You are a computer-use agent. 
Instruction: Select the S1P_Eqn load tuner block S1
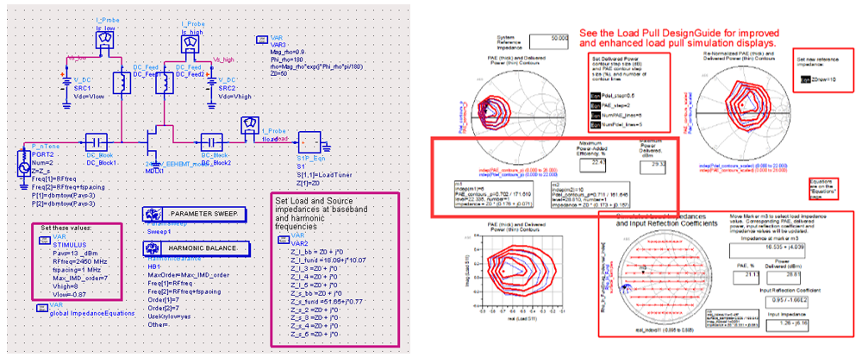tap(311, 143)
